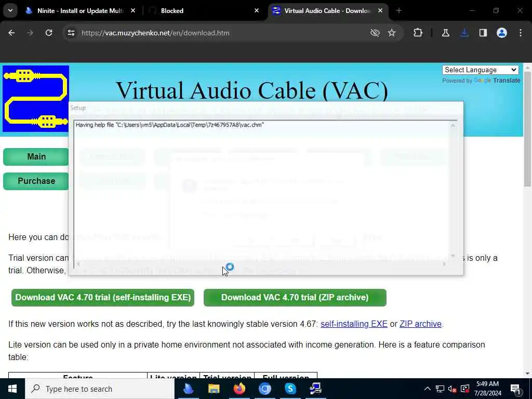The image size is (532, 399).
Task: Click the page vertical scrollbar thumb
Action: (527, 129)
